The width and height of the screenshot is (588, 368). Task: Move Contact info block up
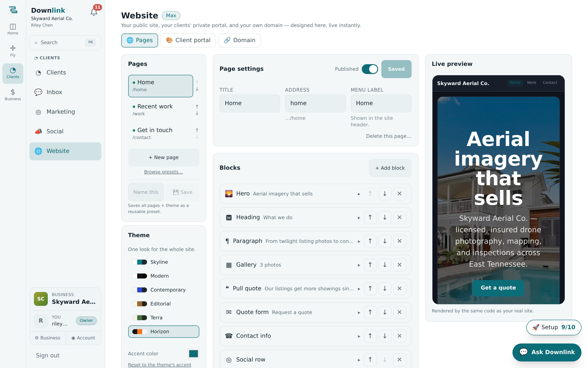[370, 336]
